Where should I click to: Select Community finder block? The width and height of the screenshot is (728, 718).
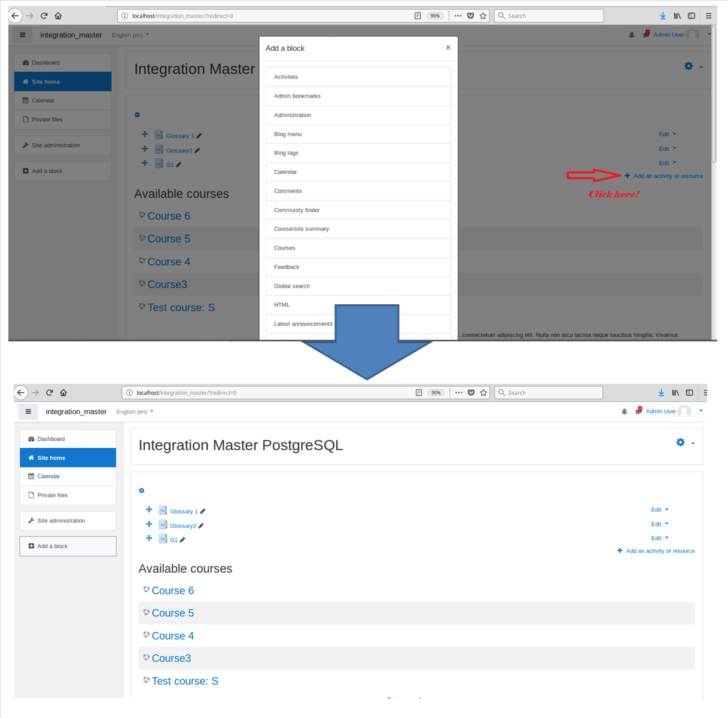click(x=358, y=210)
